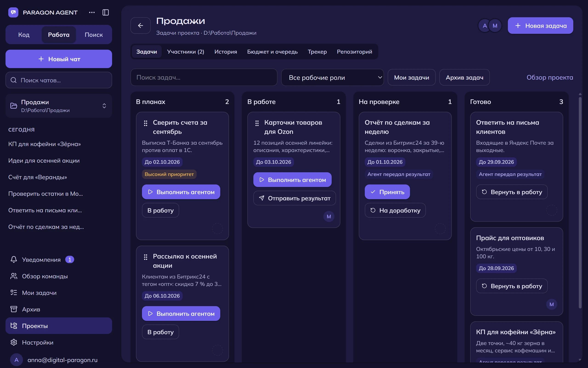Screen dimensions: 588x368
Task: Grab the drag handle on «Карточки товаров для Ozon»
Action: pyautogui.click(x=257, y=123)
